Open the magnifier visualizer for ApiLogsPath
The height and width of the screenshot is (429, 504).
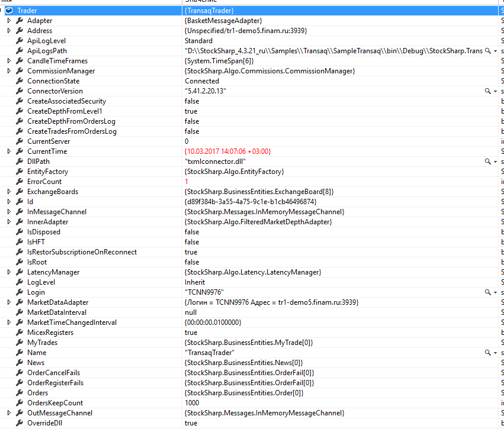point(488,51)
